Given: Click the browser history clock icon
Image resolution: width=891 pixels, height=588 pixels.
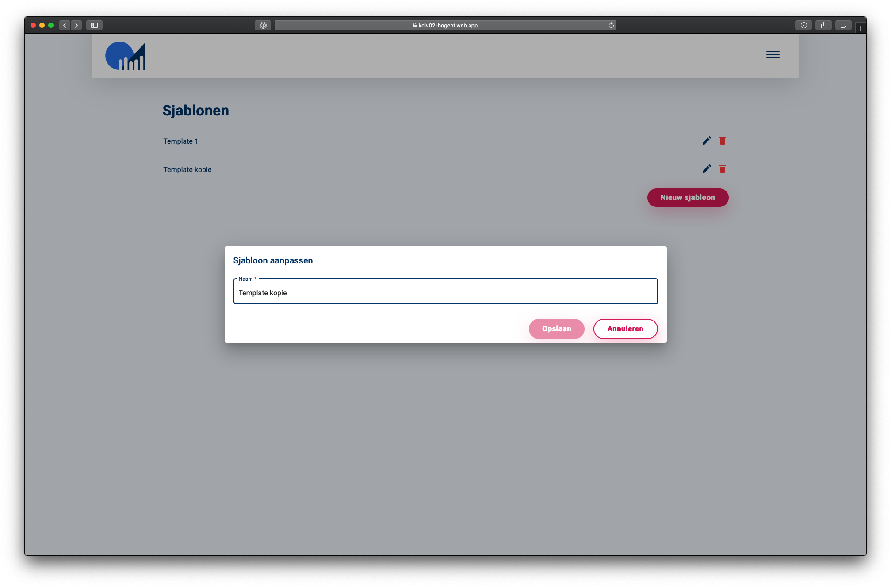Looking at the screenshot, I should [x=803, y=25].
